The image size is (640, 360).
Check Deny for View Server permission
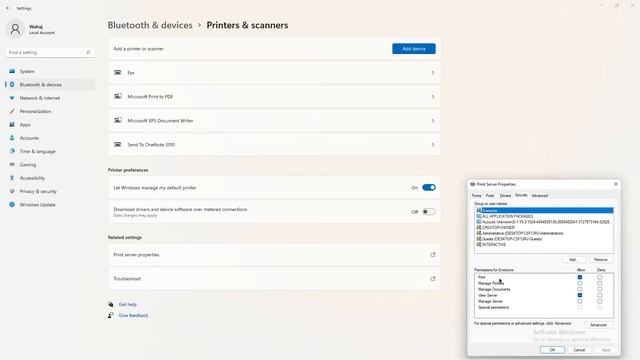tap(600, 295)
